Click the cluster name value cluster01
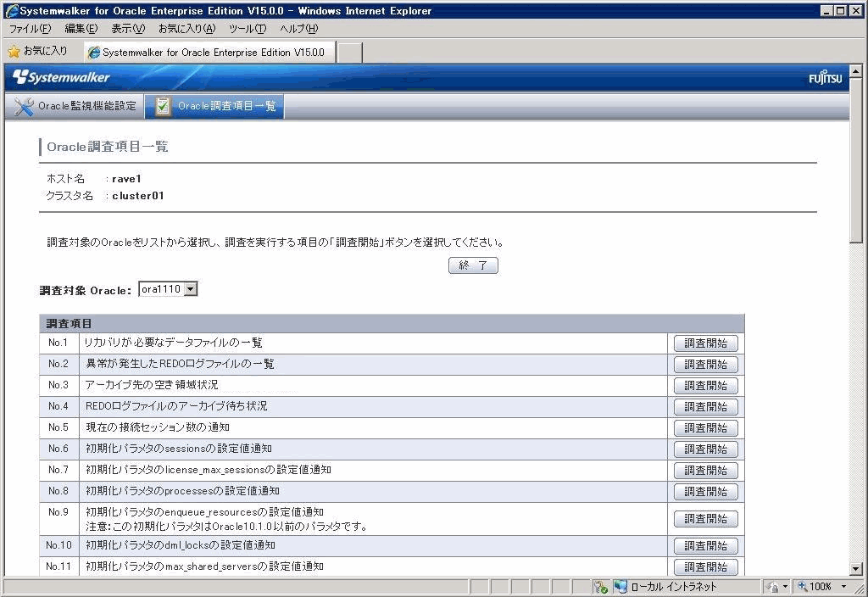The height and width of the screenshot is (597, 868). tap(138, 196)
